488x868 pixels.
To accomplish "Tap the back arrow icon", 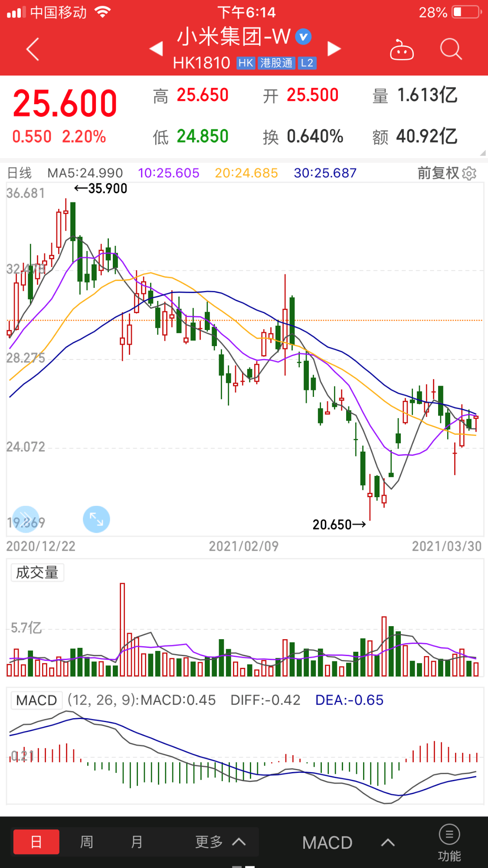I will (33, 49).
